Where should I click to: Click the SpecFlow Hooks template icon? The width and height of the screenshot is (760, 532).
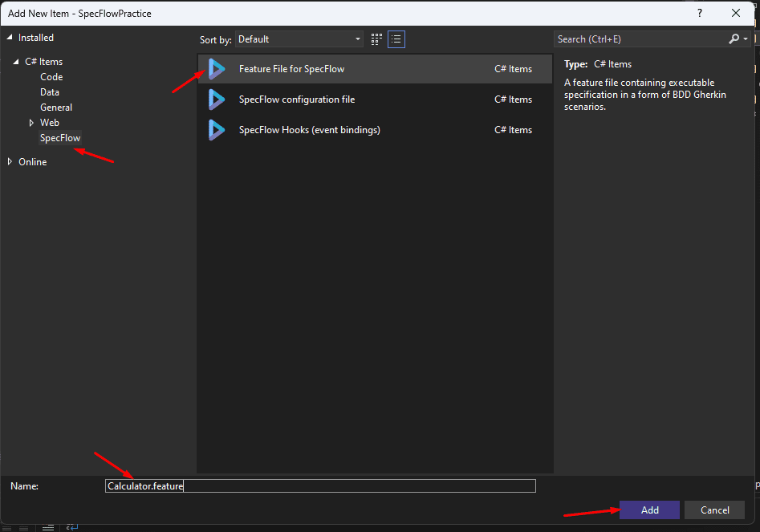point(216,130)
